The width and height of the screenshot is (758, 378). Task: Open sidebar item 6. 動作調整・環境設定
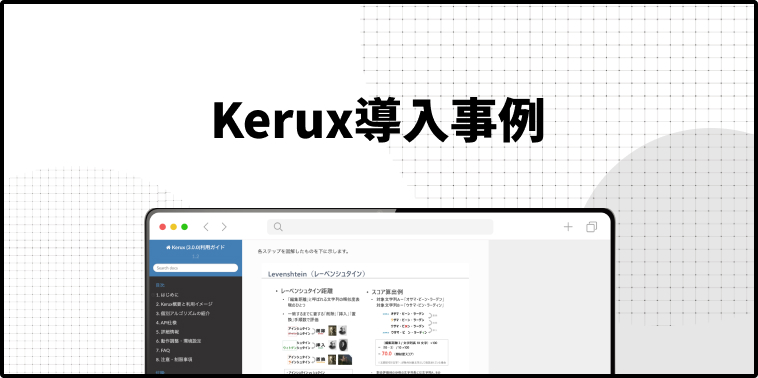click(x=178, y=341)
